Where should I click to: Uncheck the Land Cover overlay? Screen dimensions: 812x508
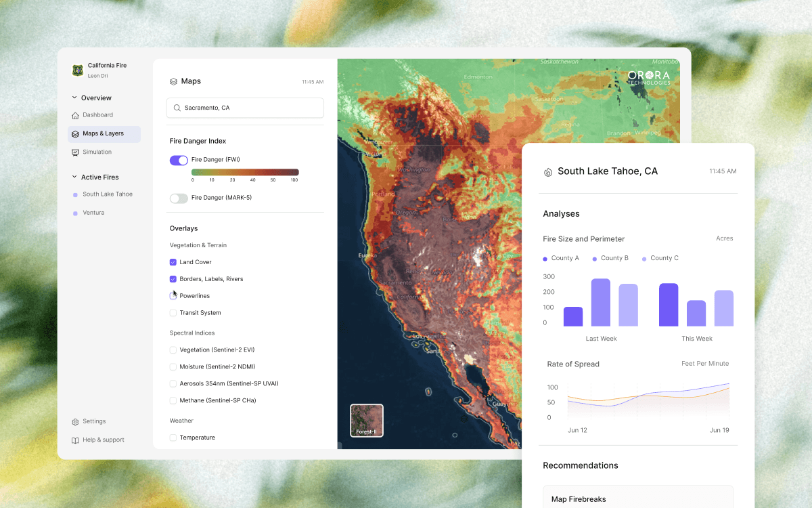[x=173, y=262]
